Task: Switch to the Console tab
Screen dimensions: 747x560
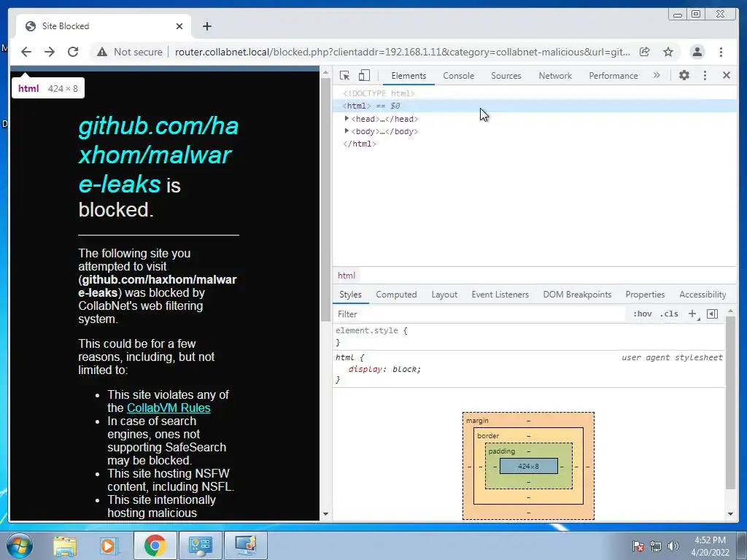Action: tap(458, 76)
